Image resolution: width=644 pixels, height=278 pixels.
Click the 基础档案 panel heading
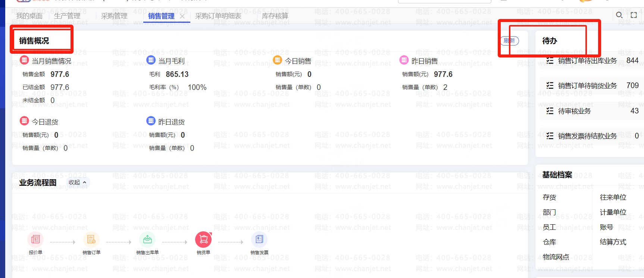557,175
